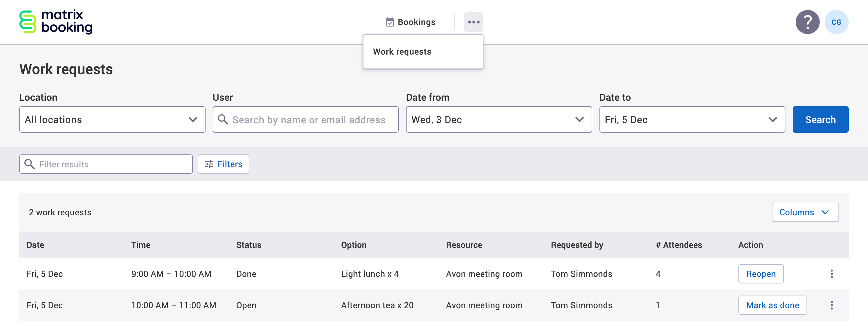Click the calendar icon next to Bookings
The height and width of the screenshot is (326, 868).
coord(389,22)
